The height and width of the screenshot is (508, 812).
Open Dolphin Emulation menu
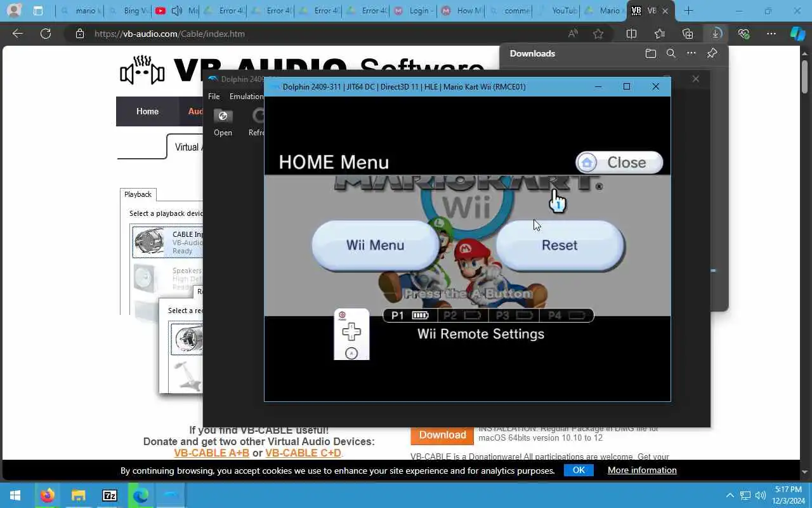[x=246, y=97]
